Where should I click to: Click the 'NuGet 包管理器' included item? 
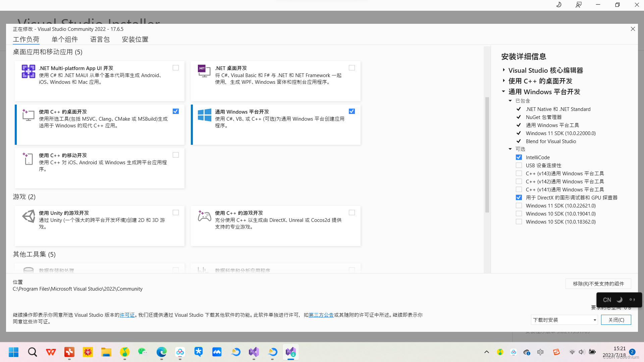pyautogui.click(x=544, y=117)
